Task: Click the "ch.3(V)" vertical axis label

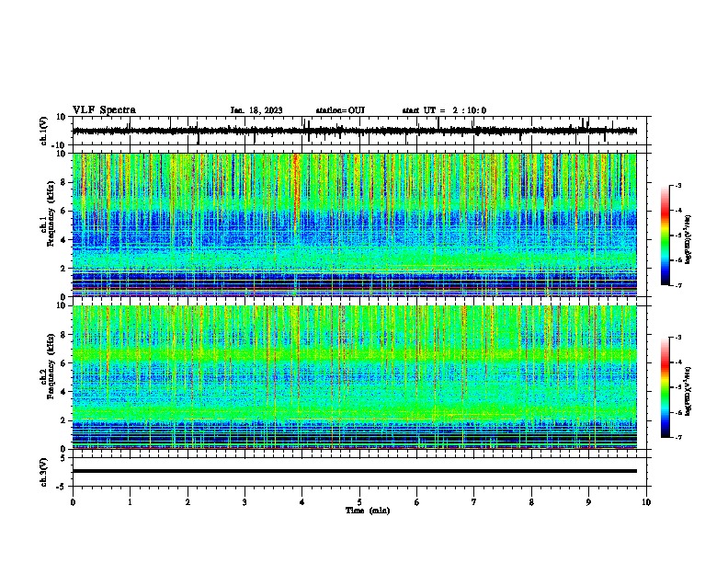Action: 44,472
